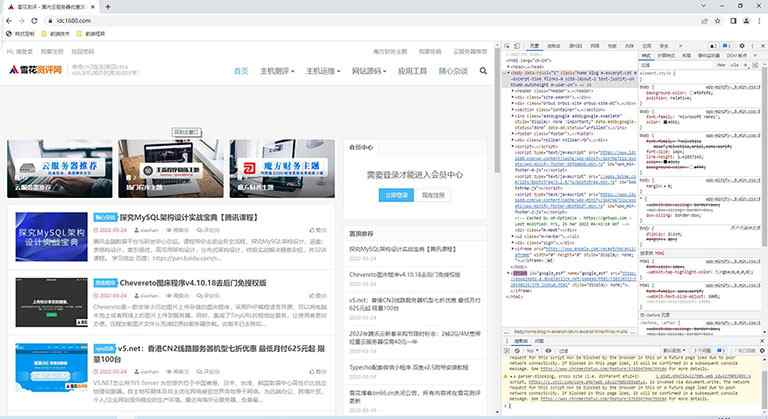Open the 主机测评 navigation dropdown
Screen dimensions: 768x419
277,71
